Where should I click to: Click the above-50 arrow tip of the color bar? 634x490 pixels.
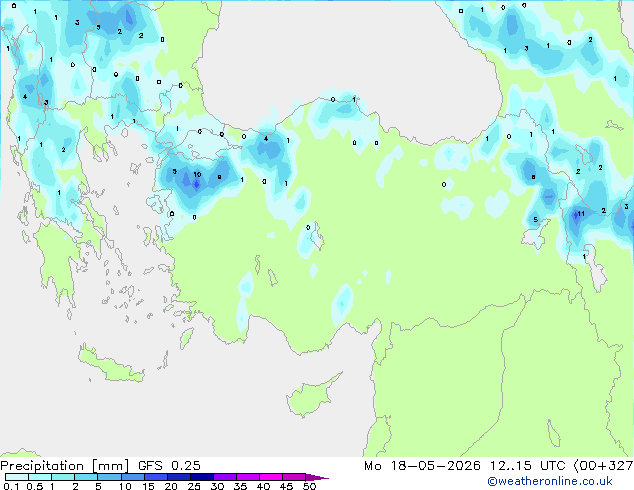coord(317,477)
